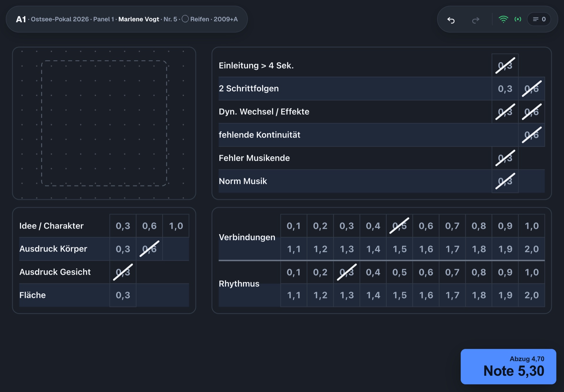The image size is (564, 392).
Task: Click the A1 judge identifier
Action: (21, 19)
